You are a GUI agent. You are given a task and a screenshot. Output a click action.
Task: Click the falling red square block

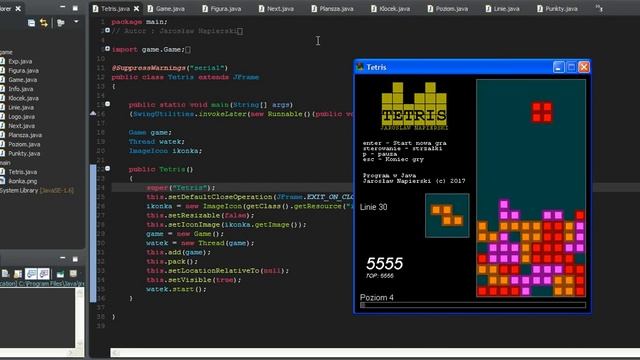(542, 112)
